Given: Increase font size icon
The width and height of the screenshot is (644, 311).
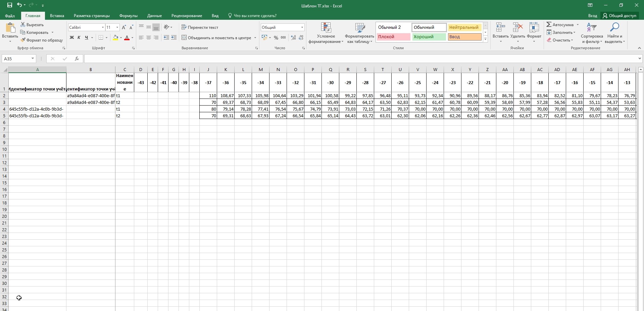Looking at the screenshot, I should [x=124, y=27].
